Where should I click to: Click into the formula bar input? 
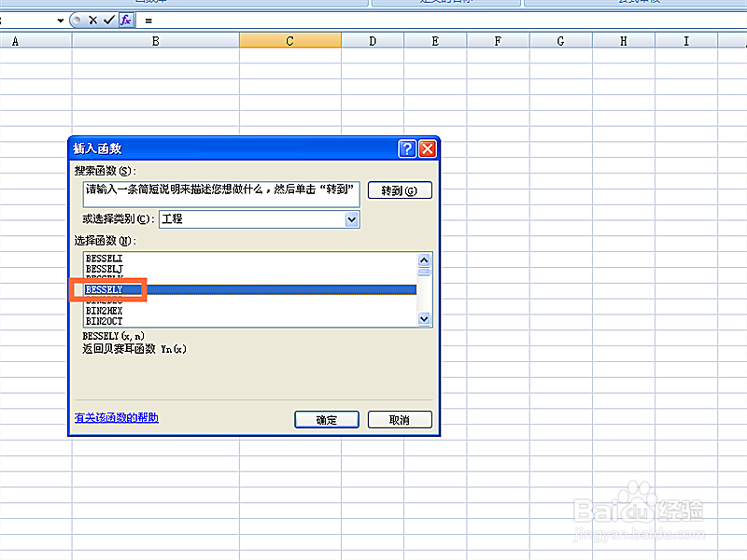click(x=443, y=21)
